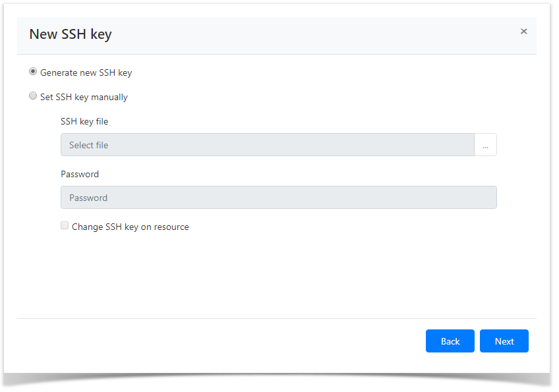559x392 pixels.
Task: Switch to manual SSH key entry option
Action: [x=33, y=96]
